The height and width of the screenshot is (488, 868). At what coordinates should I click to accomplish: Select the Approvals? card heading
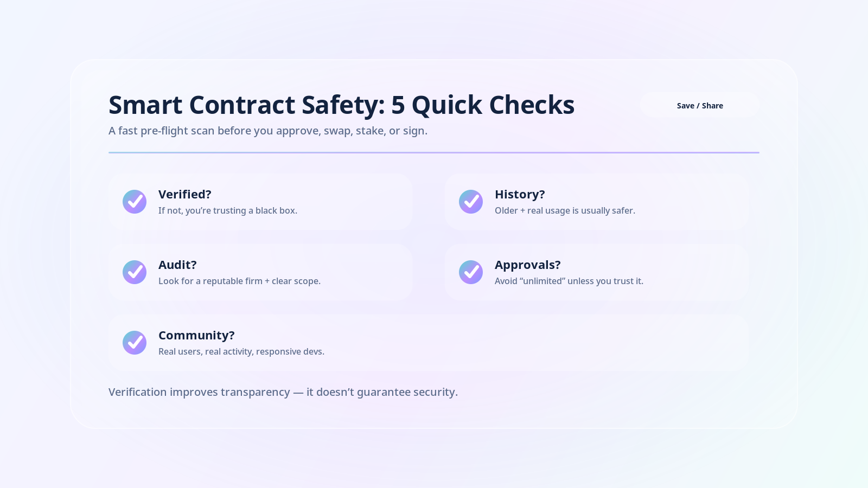pyautogui.click(x=527, y=265)
